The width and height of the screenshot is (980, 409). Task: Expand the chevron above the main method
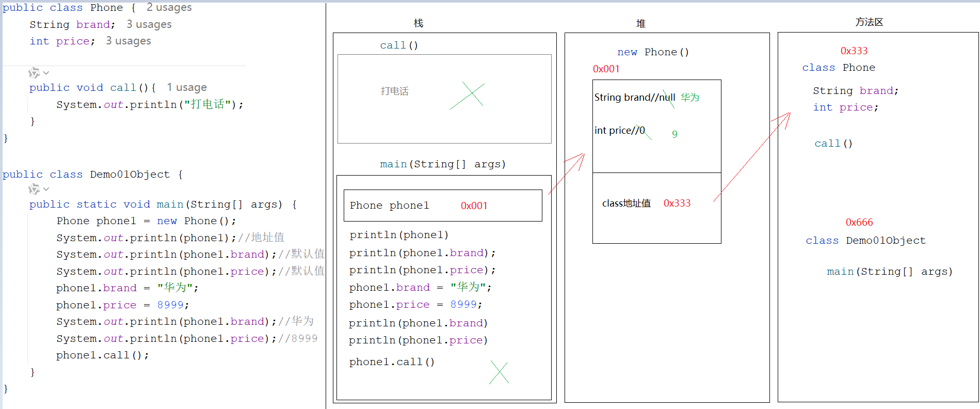click(x=46, y=189)
